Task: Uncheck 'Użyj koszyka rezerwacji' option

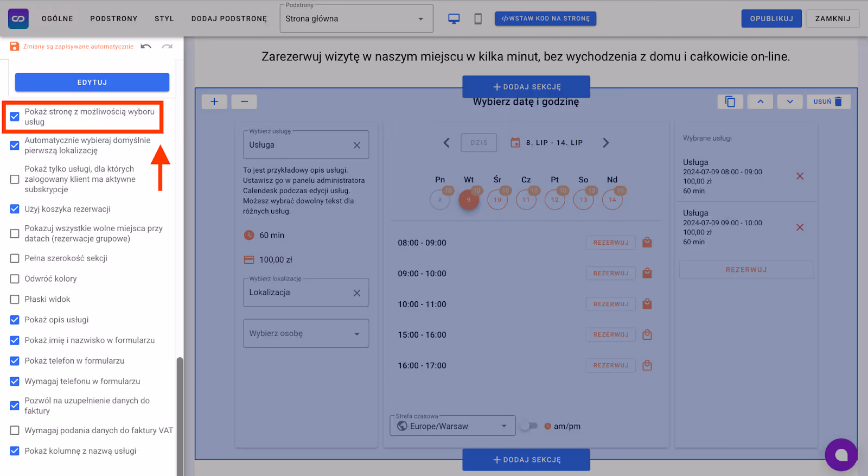Action: [15, 209]
